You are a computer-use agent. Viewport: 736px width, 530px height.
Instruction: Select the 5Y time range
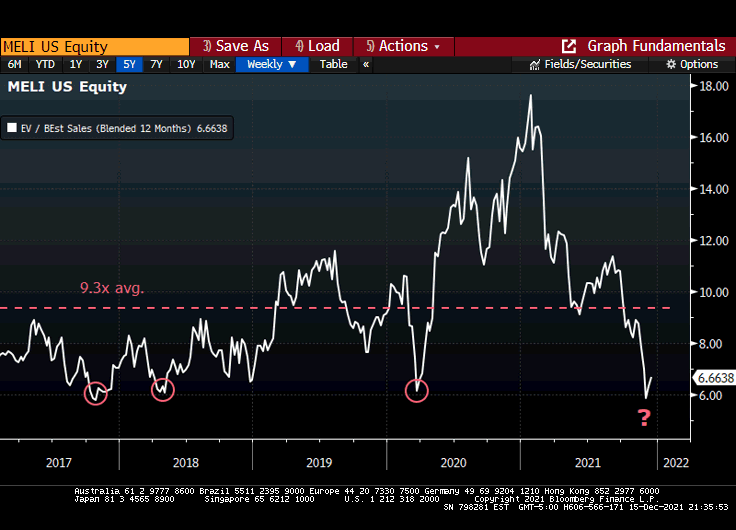129,64
